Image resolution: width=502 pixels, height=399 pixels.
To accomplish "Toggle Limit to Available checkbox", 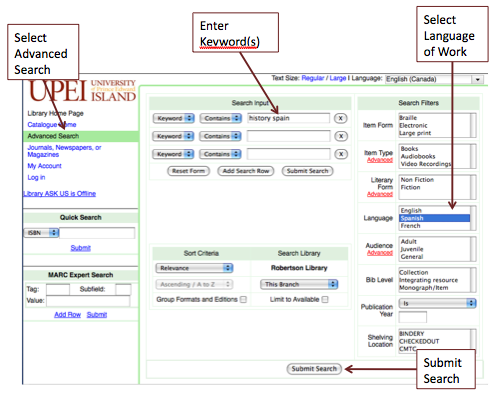I will coord(325,299).
